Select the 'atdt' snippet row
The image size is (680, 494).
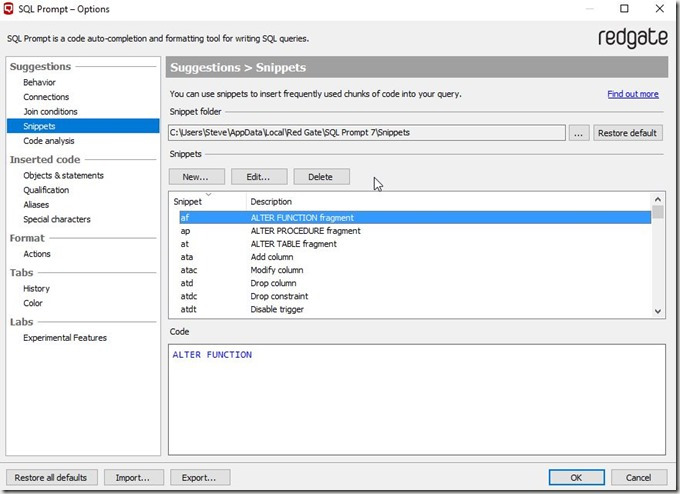click(x=415, y=309)
